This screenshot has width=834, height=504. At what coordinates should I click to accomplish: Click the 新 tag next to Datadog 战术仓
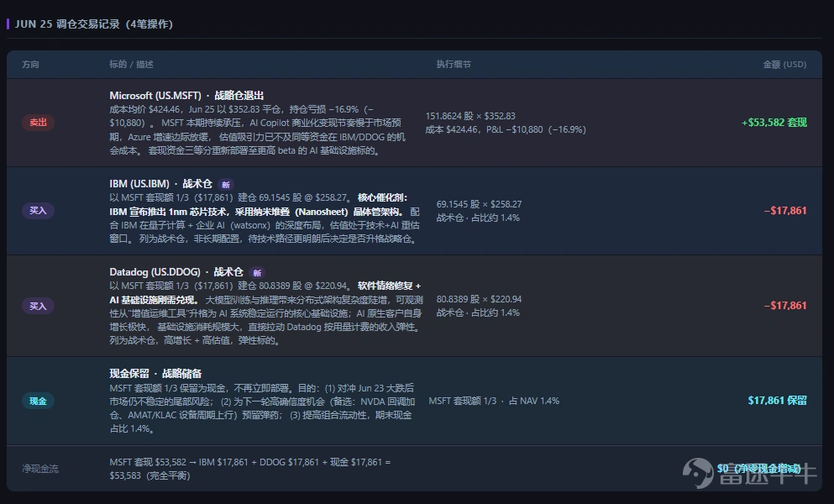(257, 273)
